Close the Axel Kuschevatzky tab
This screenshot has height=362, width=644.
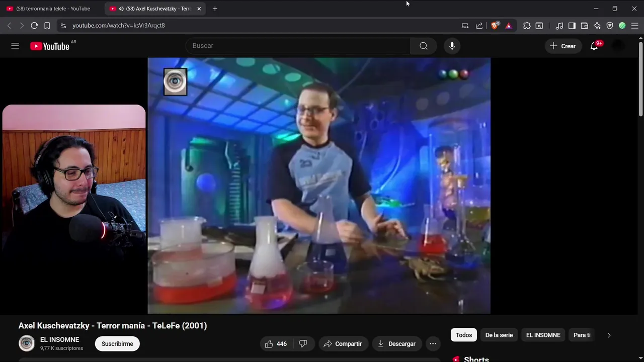click(199, 9)
